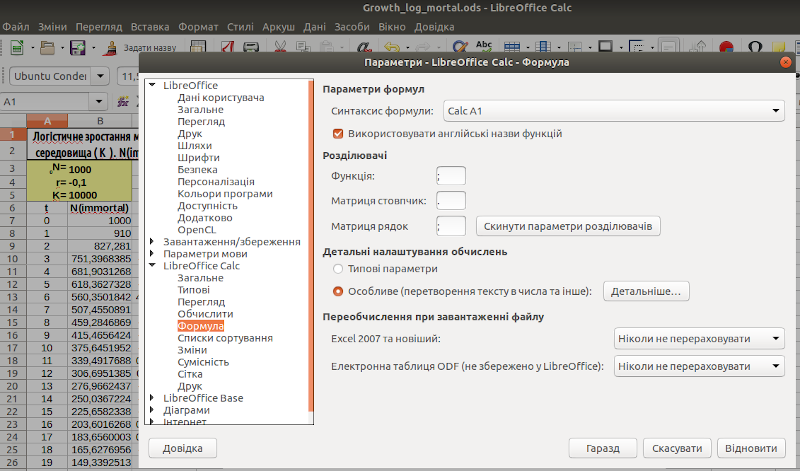The height and width of the screenshot is (471, 800).
Task: Open the Дані menu
Action: tap(314, 27)
